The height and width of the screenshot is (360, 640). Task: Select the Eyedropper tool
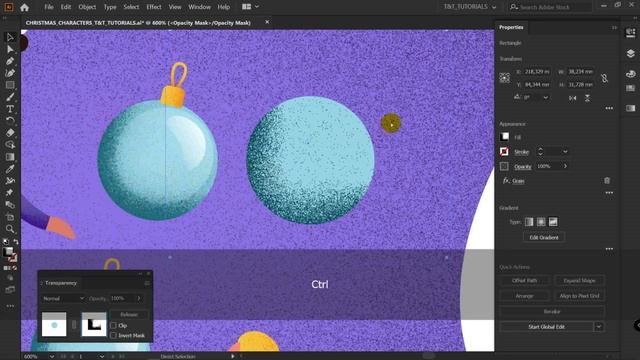pyautogui.click(x=10, y=169)
